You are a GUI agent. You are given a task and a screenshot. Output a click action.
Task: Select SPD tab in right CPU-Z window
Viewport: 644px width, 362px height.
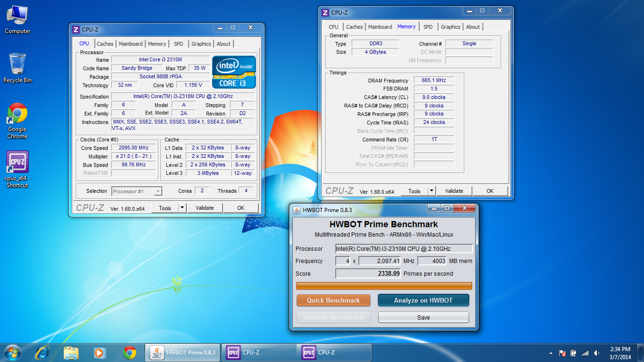(428, 27)
